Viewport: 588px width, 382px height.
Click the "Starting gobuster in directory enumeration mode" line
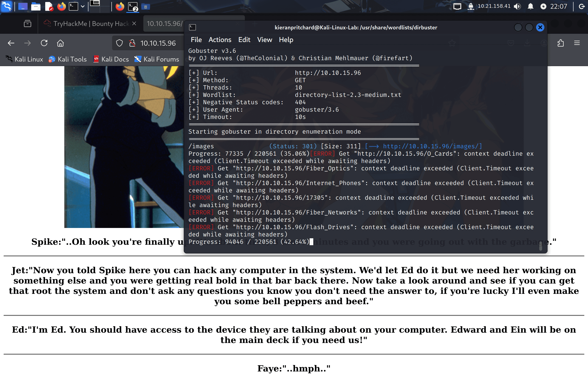click(274, 132)
